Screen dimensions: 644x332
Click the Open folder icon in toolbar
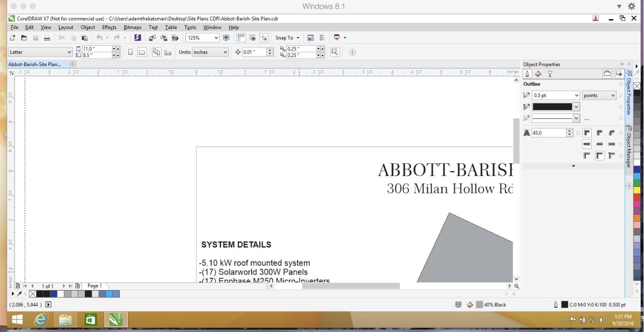24,38
